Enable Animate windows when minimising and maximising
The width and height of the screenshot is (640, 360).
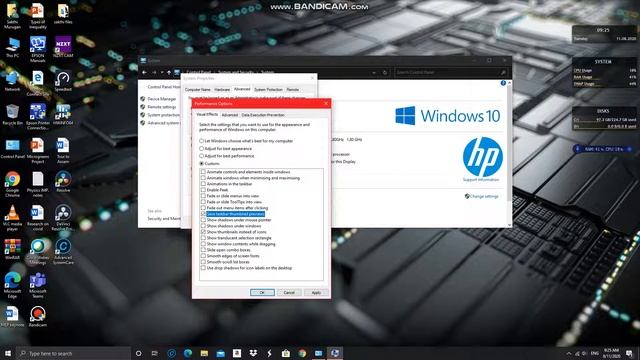coord(203,178)
